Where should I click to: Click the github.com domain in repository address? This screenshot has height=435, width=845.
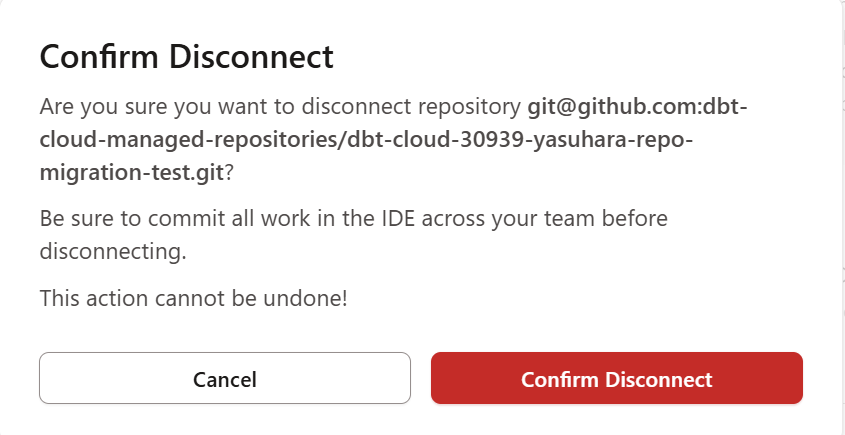[x=641, y=107]
